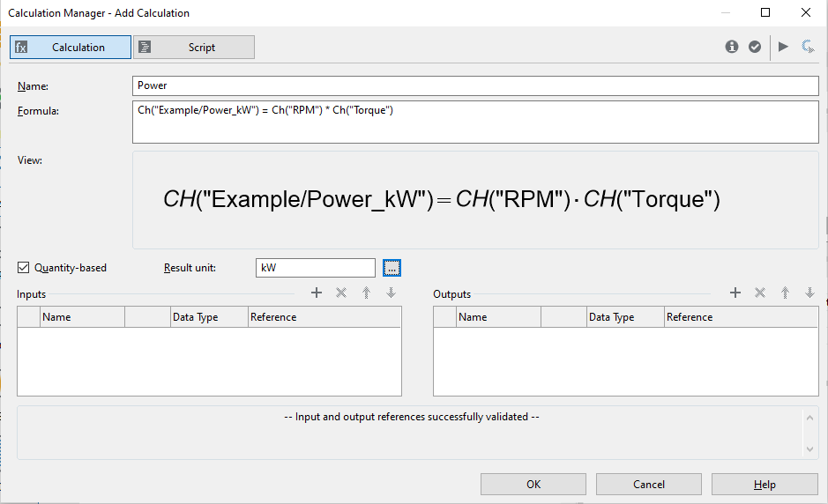The image size is (828, 504).
Task: Click the checkmark validate icon
Action: (755, 47)
